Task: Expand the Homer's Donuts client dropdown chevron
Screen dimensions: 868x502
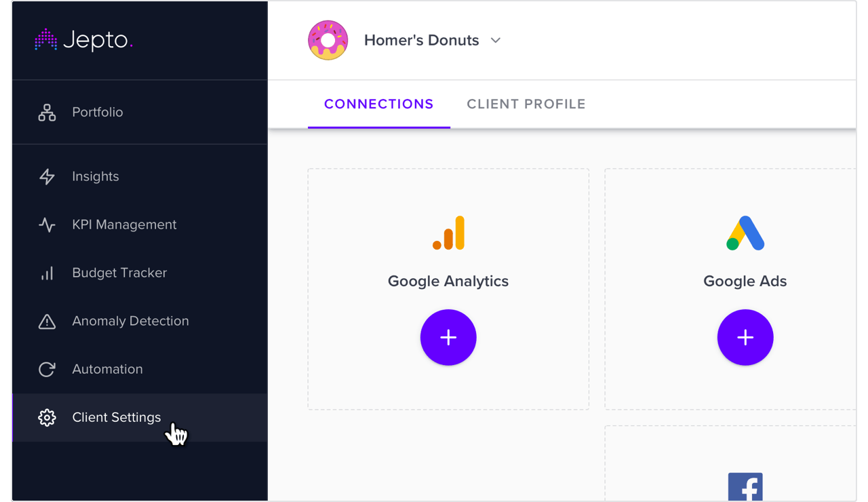Action: point(496,41)
